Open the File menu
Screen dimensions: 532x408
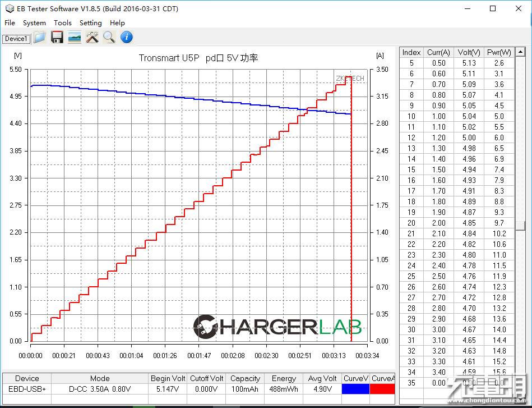tap(10, 23)
